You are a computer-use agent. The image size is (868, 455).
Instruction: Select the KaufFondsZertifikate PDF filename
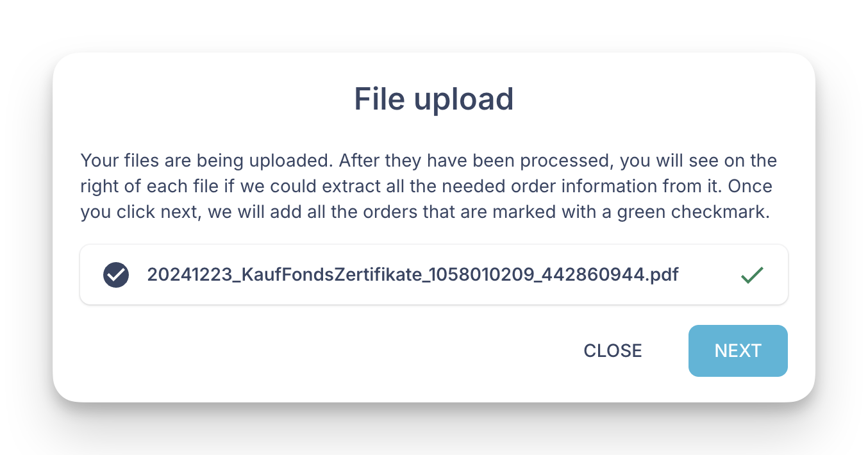(412, 275)
